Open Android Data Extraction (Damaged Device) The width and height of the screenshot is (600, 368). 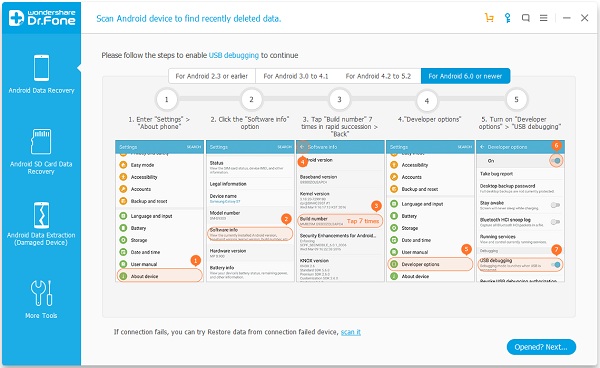pyautogui.click(x=41, y=224)
